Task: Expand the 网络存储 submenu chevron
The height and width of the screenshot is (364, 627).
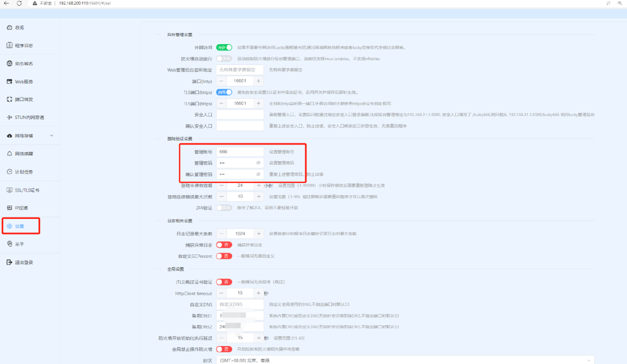Action: click(x=52, y=136)
